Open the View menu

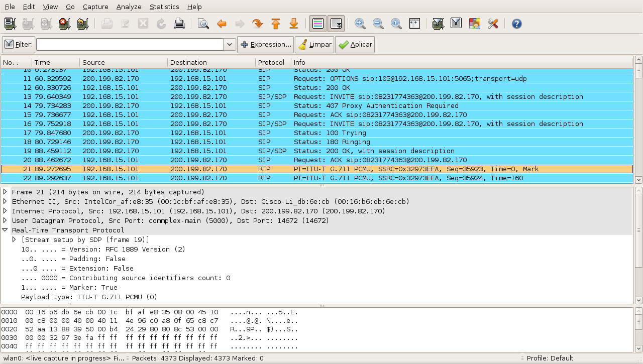50,7
